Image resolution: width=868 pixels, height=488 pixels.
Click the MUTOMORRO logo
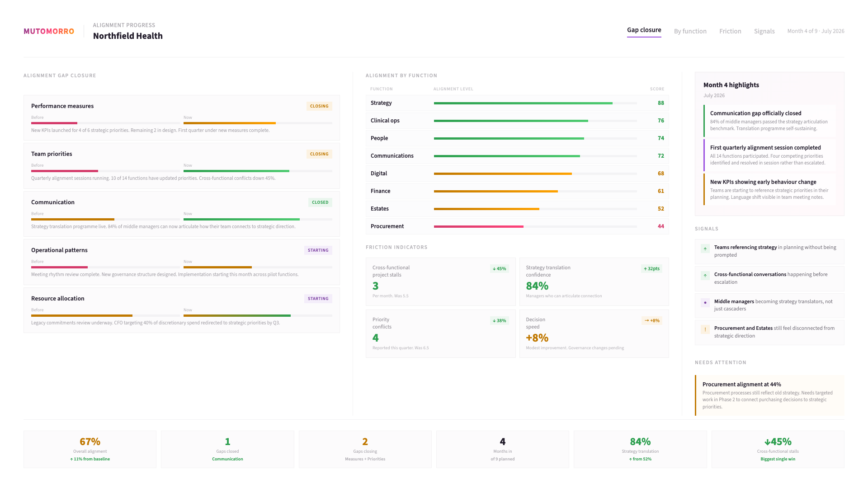[49, 31]
